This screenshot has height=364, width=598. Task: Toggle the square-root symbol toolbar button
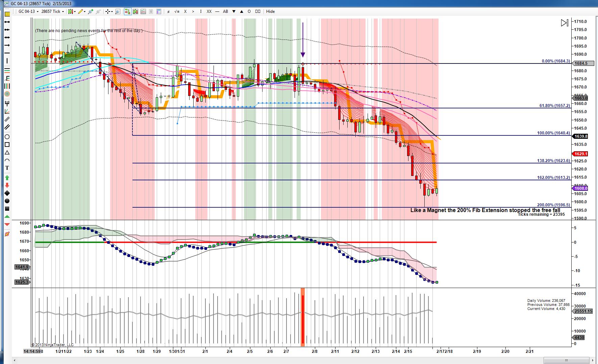(177, 11)
